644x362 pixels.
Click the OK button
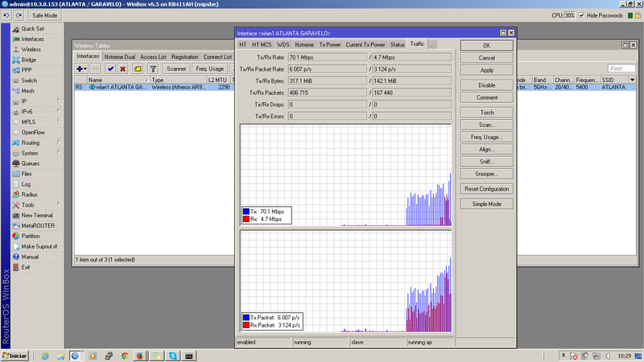[x=487, y=46]
